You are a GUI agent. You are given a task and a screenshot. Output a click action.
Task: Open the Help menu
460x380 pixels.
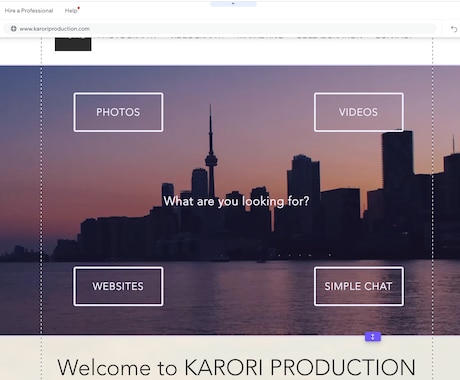pos(71,11)
